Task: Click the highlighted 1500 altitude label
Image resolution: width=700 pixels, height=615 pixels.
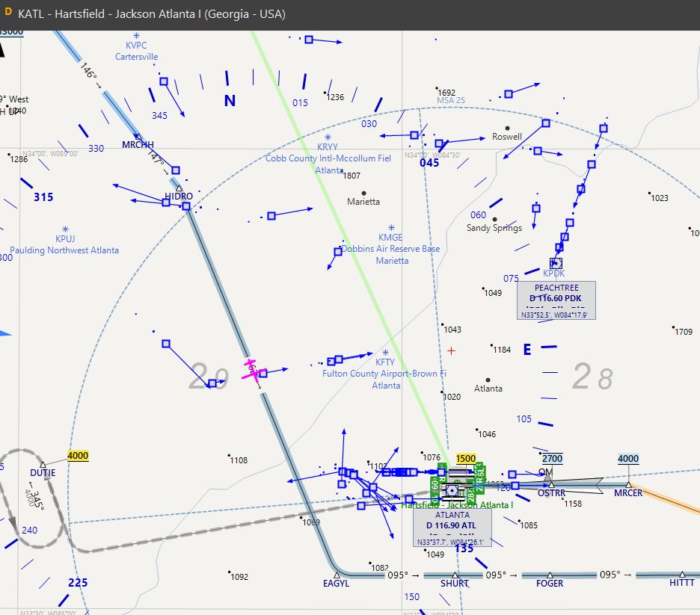Action: click(466, 458)
